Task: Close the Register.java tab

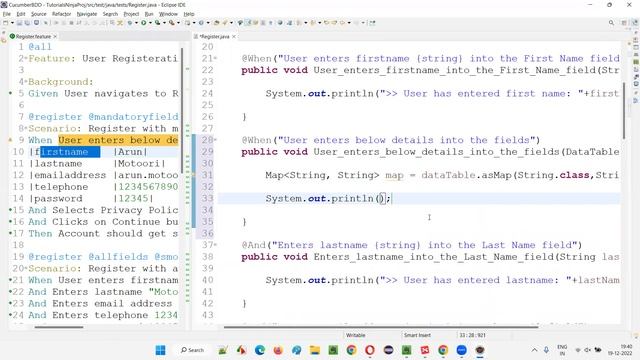Action: click(234, 36)
